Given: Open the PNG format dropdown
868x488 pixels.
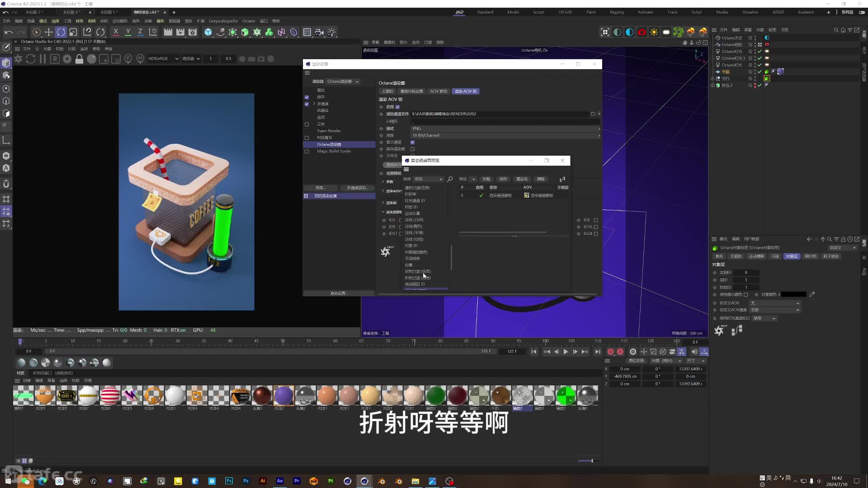Looking at the screenshot, I should click(505, 129).
